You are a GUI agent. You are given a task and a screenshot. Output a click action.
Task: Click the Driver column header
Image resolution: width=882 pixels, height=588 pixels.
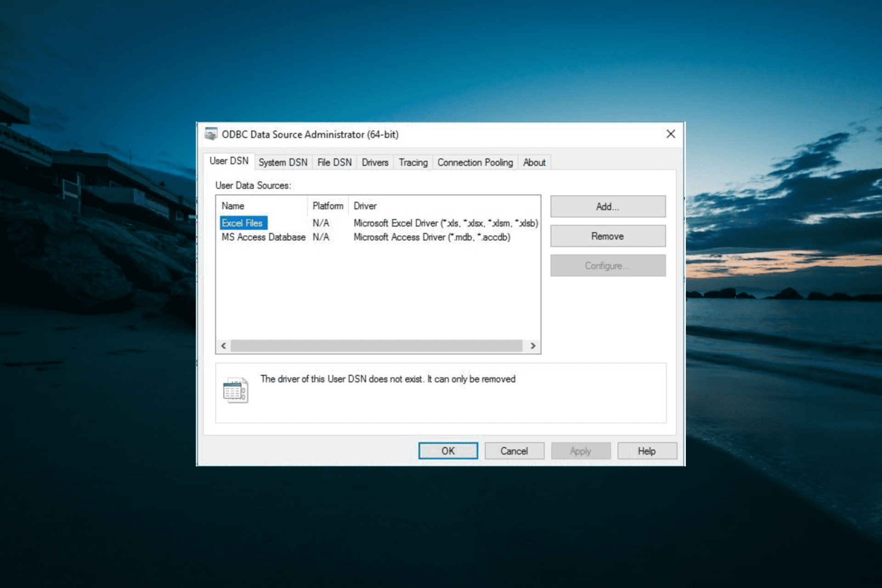click(444, 206)
